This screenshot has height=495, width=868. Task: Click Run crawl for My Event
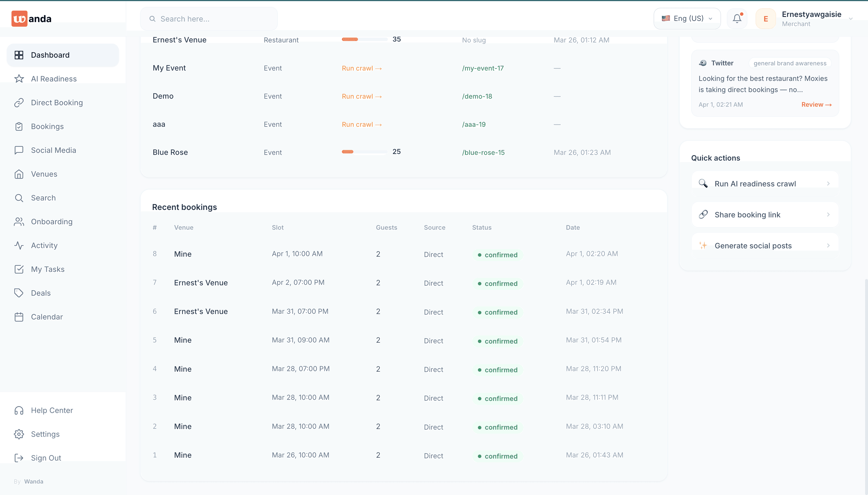(361, 68)
